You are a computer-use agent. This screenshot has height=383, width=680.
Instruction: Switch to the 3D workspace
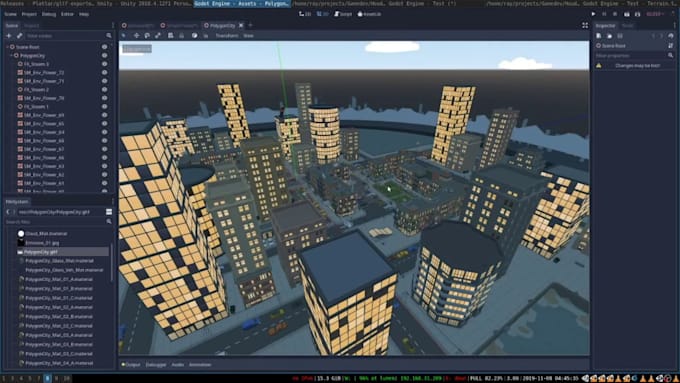coord(323,14)
